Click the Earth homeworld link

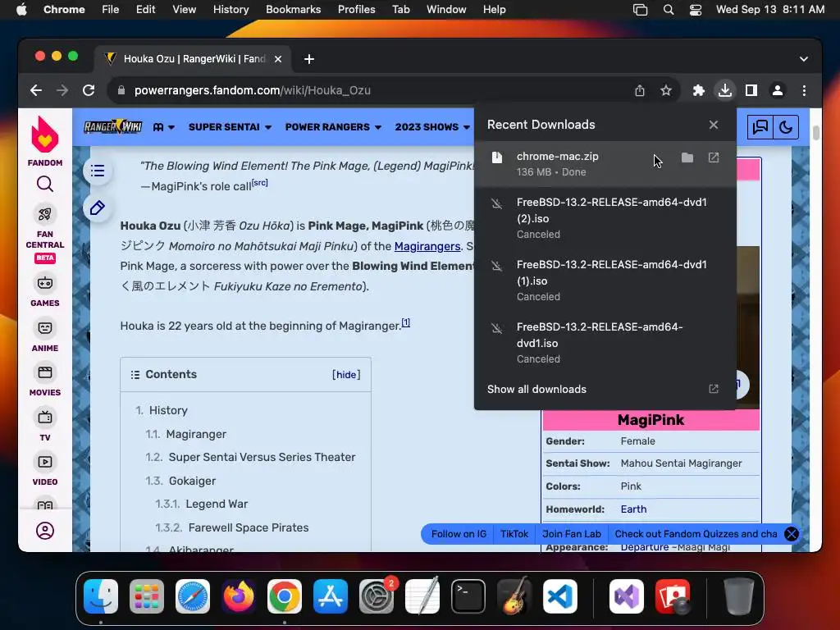click(634, 509)
